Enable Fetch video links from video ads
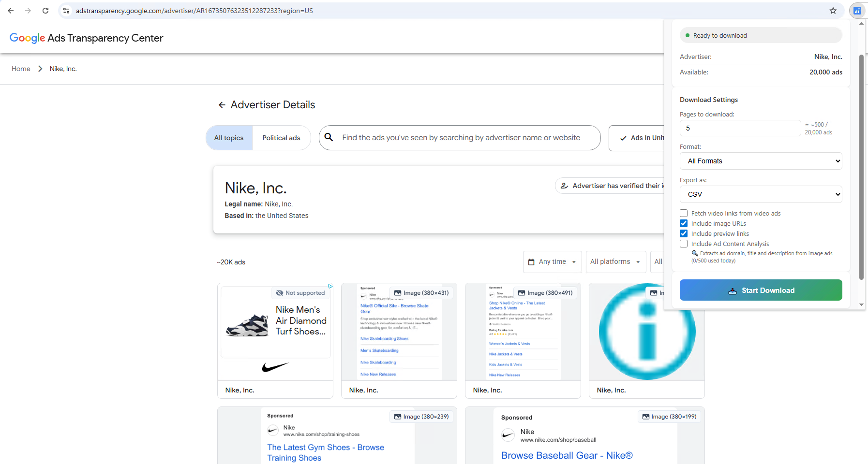 click(684, 213)
